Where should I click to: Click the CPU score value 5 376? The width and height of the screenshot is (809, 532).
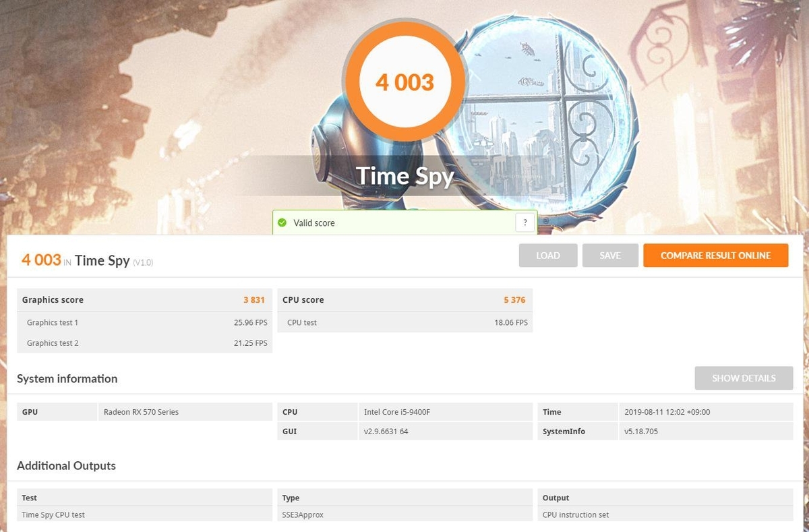click(514, 300)
